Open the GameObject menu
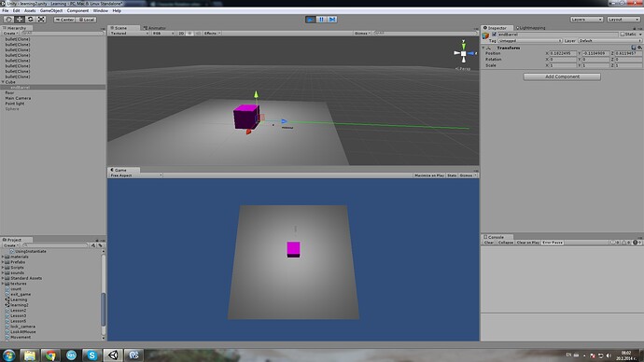644x362 pixels. (51, 10)
